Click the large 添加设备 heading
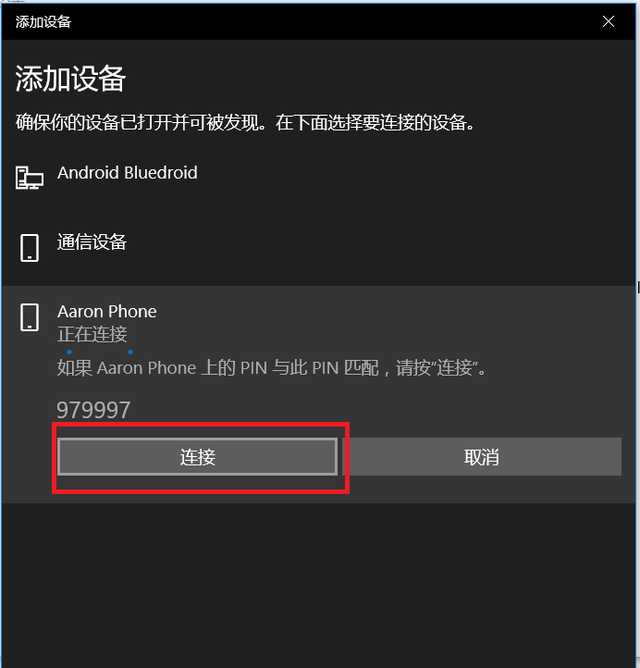640x668 pixels. 70,79
